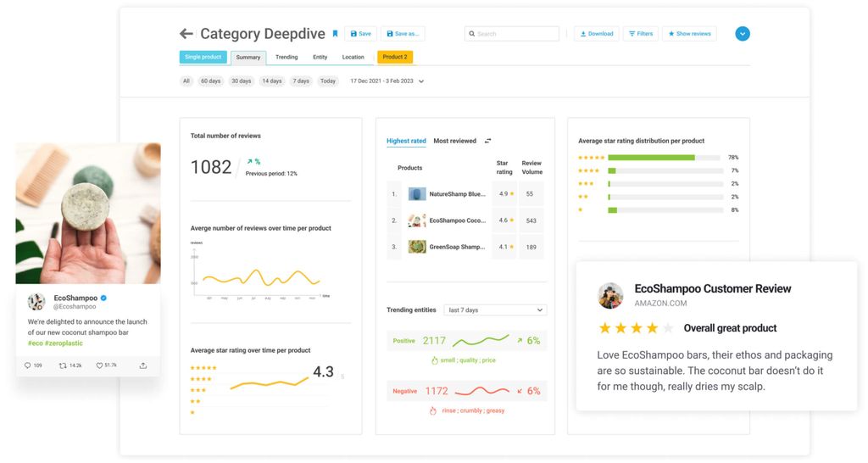This screenshot has width=868, height=463.
Task: Click the reply comment icon on the EcoShampoo post
Action: 30,365
